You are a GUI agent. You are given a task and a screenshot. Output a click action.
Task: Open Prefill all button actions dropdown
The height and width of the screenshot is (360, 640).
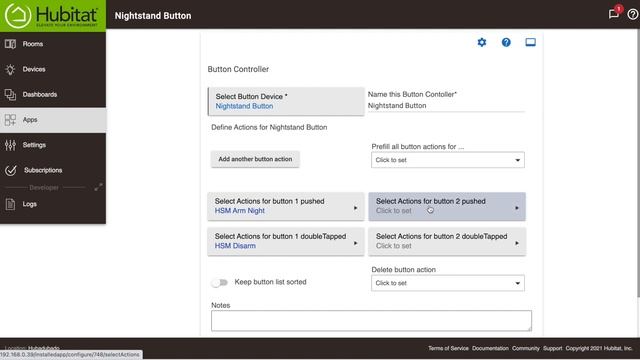click(448, 160)
